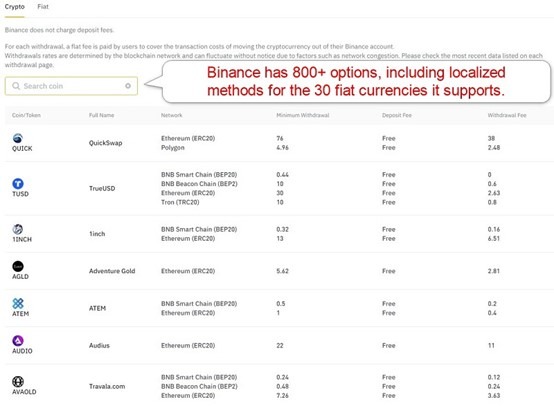Click the Adventure Gold AGLD logo
The height and width of the screenshot is (406, 554).
[x=18, y=266]
